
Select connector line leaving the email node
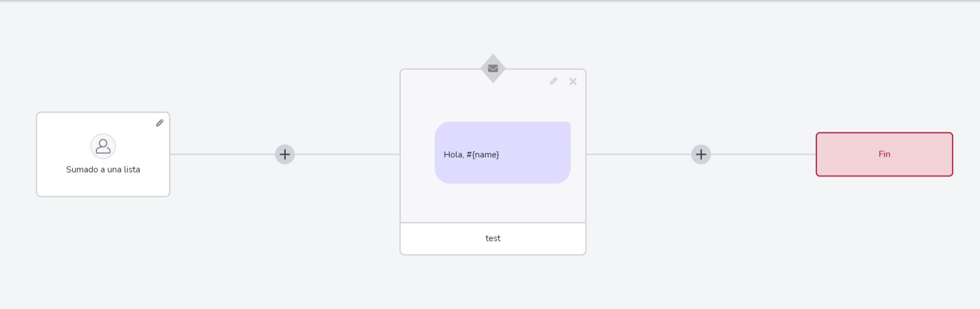(x=639, y=154)
